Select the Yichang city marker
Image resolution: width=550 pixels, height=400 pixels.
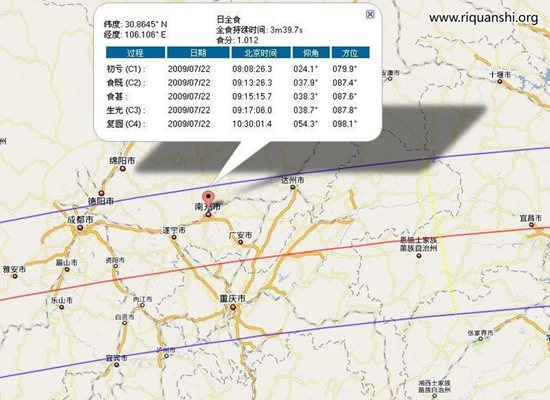[x=531, y=225]
